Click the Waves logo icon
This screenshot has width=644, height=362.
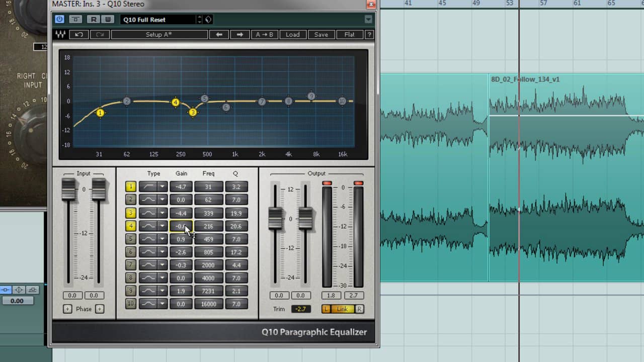tap(60, 35)
